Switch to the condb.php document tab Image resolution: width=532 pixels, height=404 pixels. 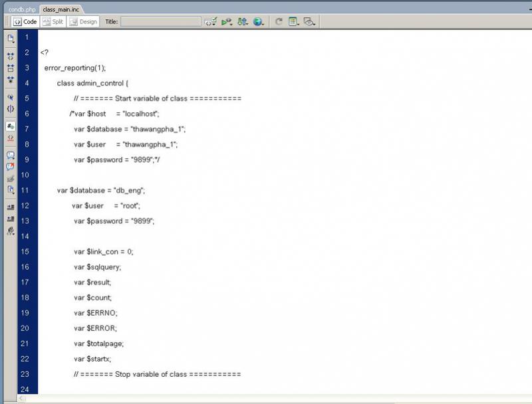coord(22,9)
